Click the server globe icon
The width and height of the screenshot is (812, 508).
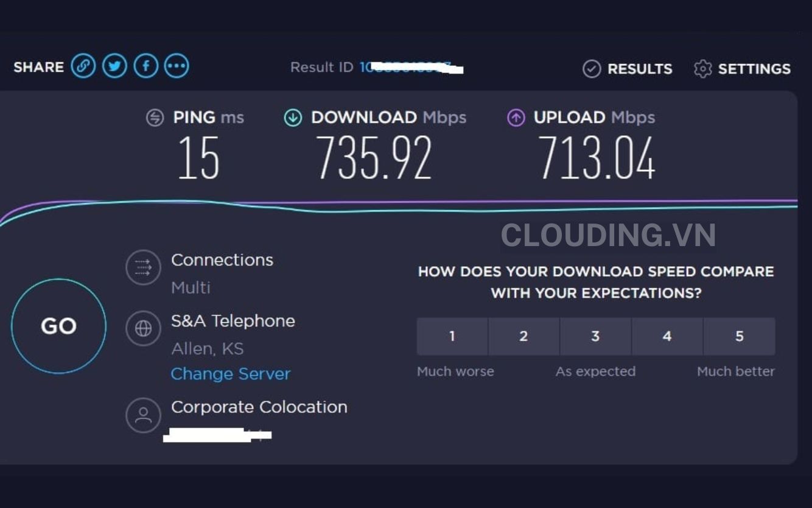coord(143,328)
